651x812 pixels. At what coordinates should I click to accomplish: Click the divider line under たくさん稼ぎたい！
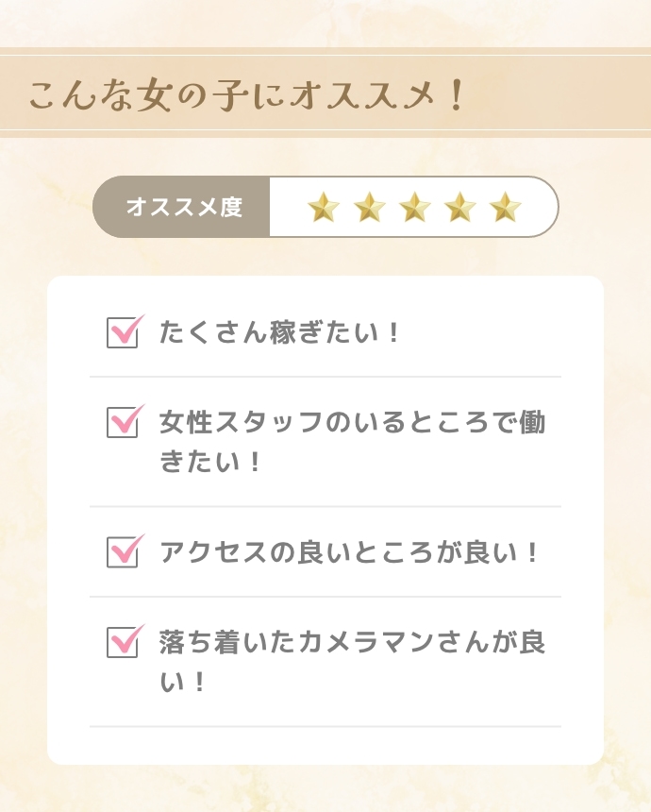coord(325,377)
